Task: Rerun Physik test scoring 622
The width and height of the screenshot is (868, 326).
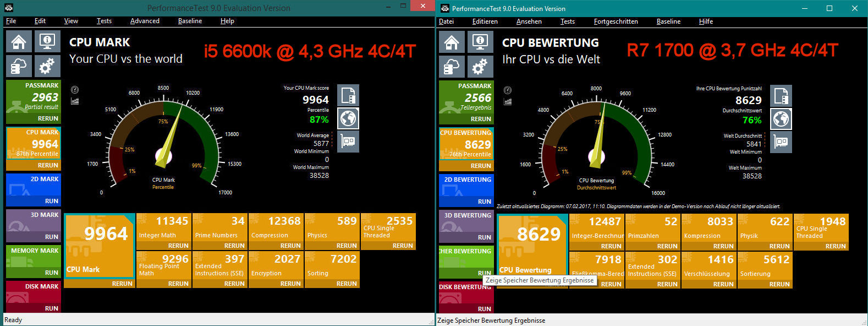Action: 779,246
